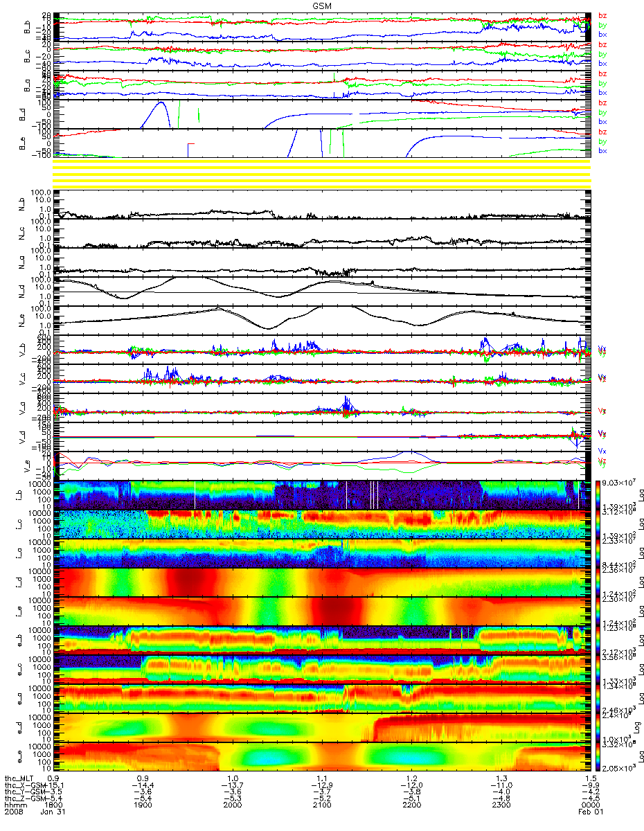Click the bz legend beside B_b panel
This screenshot has height=831, width=644.
tap(602, 15)
